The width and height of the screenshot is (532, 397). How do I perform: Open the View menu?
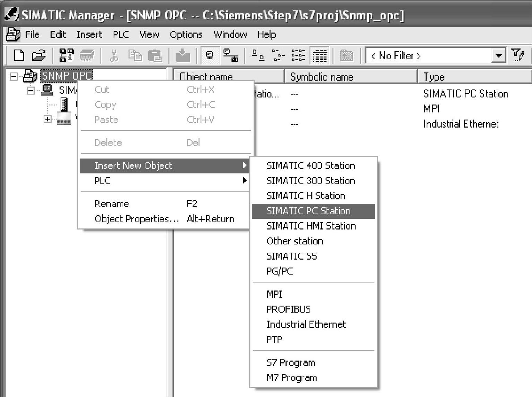(149, 35)
